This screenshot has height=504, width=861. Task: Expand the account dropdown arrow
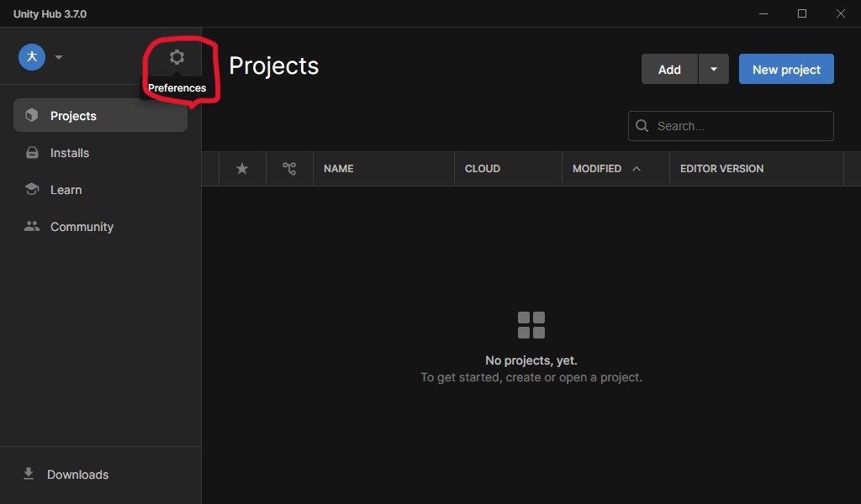point(59,57)
